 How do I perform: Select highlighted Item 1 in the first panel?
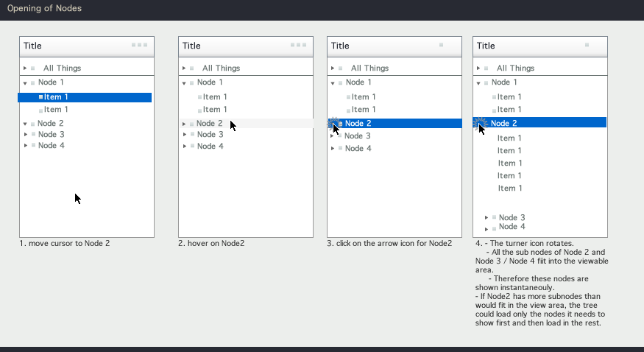click(x=56, y=97)
